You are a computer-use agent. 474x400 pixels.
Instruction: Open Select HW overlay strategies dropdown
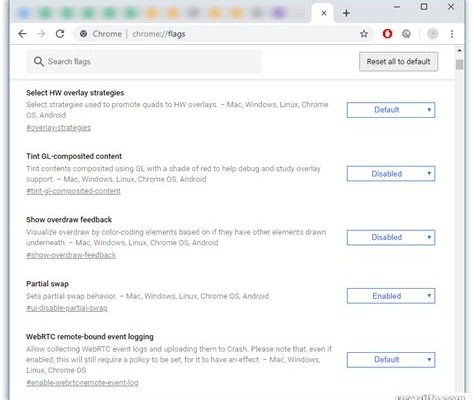tap(391, 110)
